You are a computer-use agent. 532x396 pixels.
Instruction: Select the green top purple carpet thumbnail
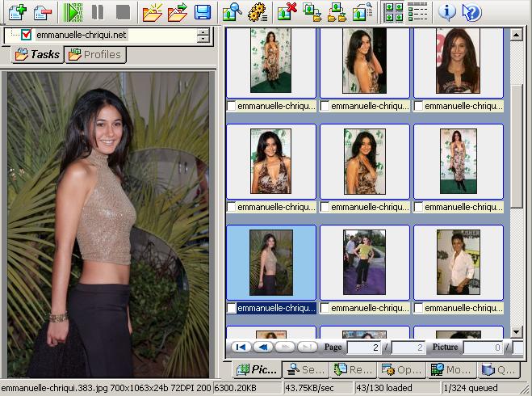pyautogui.click(x=364, y=262)
